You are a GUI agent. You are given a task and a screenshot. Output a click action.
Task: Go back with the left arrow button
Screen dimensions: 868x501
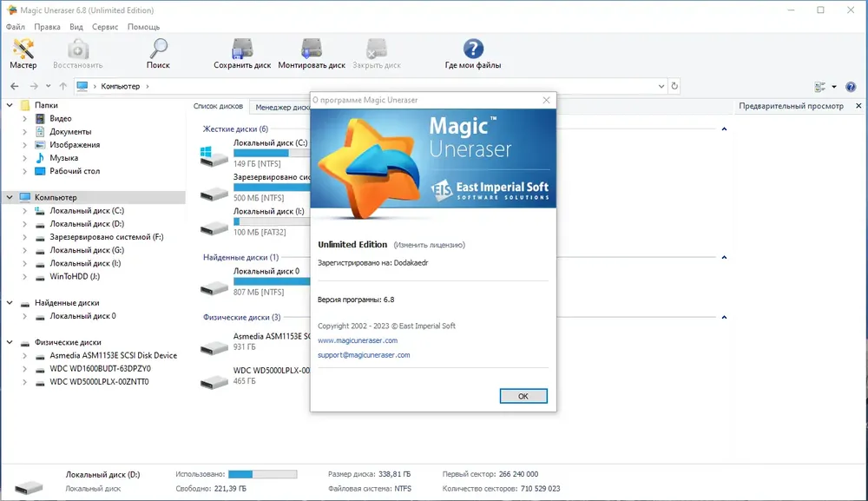pyautogui.click(x=15, y=86)
